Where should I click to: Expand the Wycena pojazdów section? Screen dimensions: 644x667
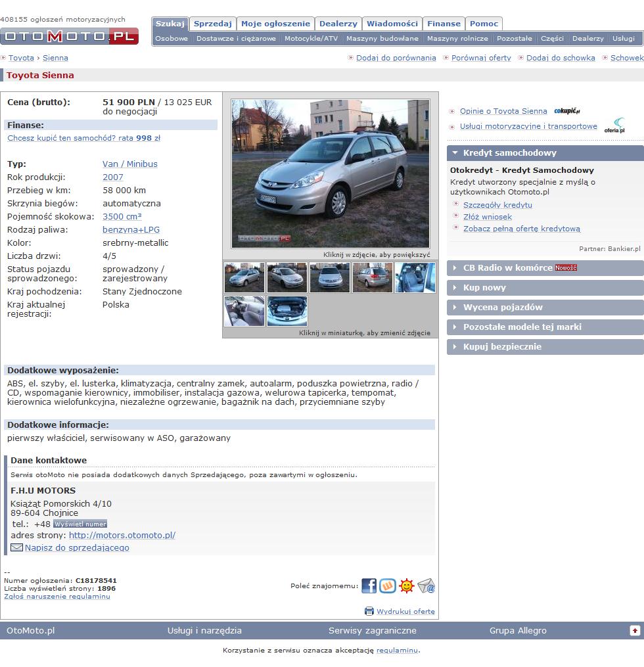[545, 307]
